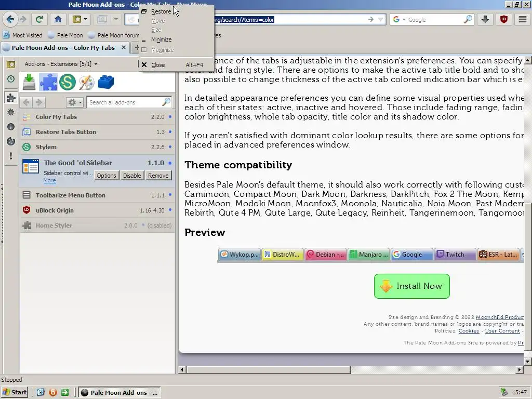532x399 pixels.
Task: Select Color My Tabs extension row
Action: click(x=97, y=117)
